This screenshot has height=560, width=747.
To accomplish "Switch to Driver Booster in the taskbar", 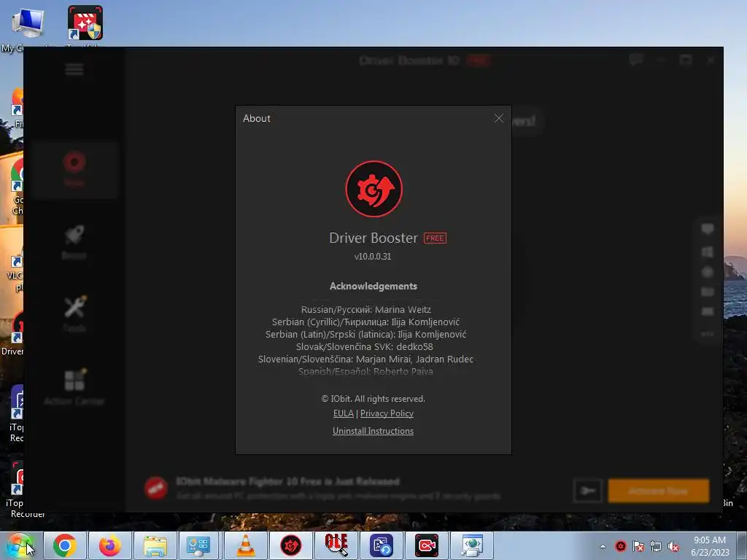I will (290, 545).
